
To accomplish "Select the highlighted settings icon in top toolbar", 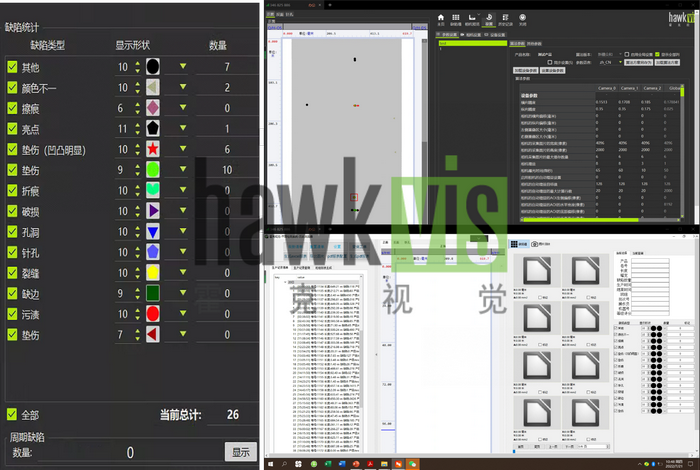I will [x=489, y=18].
